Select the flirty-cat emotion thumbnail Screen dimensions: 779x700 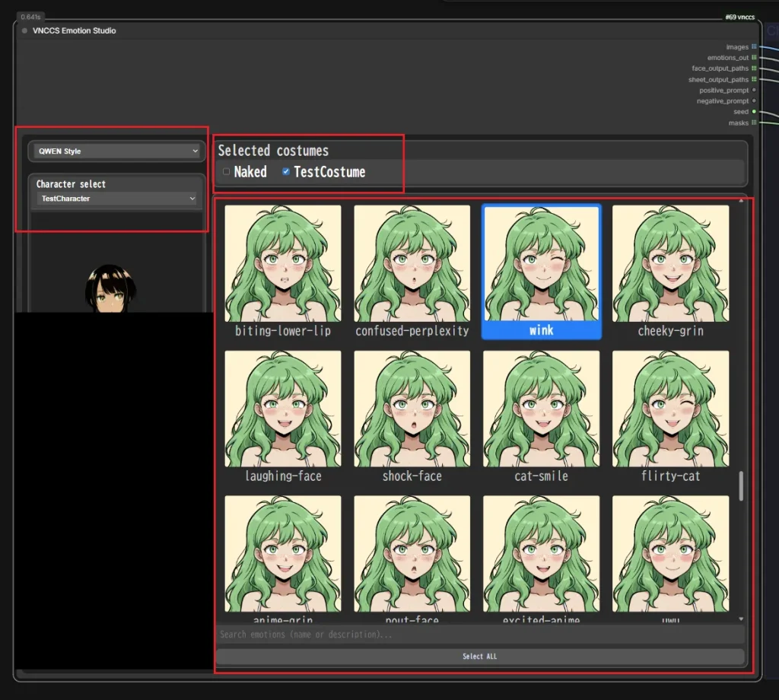(x=670, y=409)
